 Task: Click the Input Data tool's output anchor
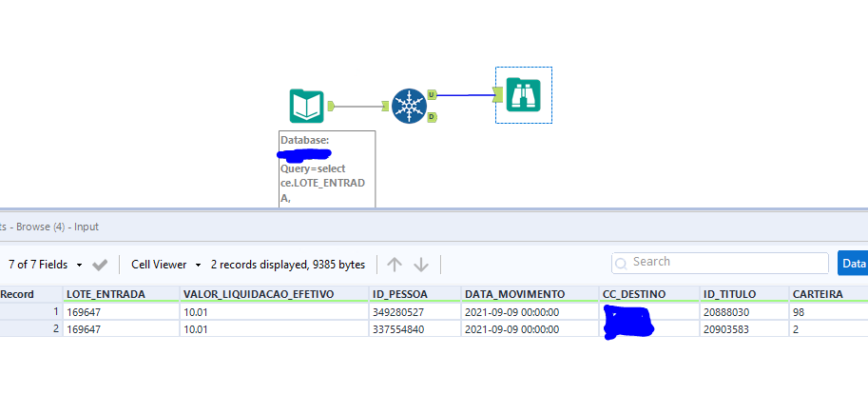(331, 106)
